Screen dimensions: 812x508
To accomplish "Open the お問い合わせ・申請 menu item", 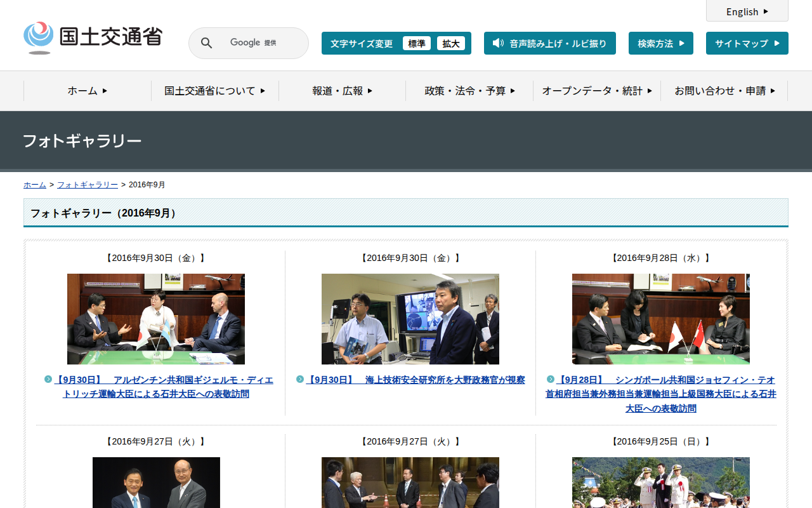I will click(724, 91).
